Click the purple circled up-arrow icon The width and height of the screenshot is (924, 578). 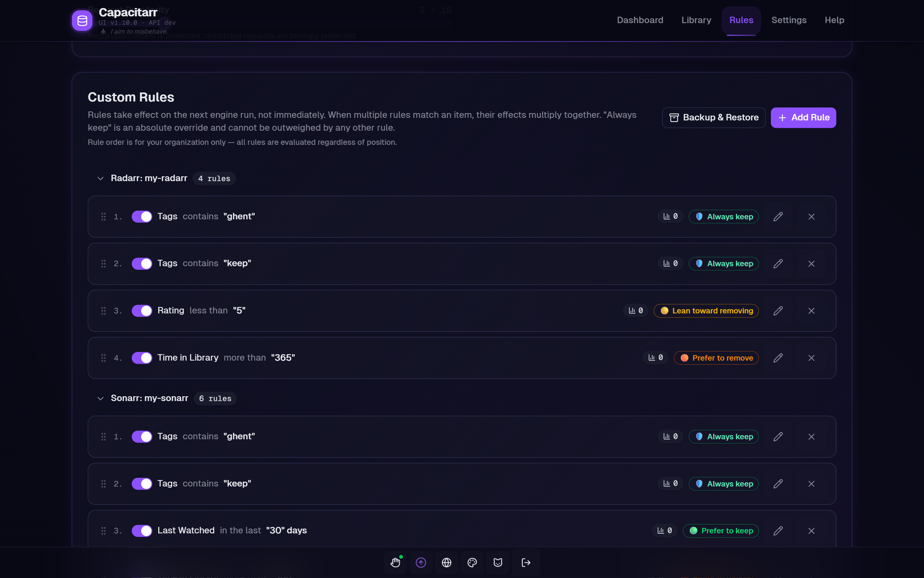421,562
